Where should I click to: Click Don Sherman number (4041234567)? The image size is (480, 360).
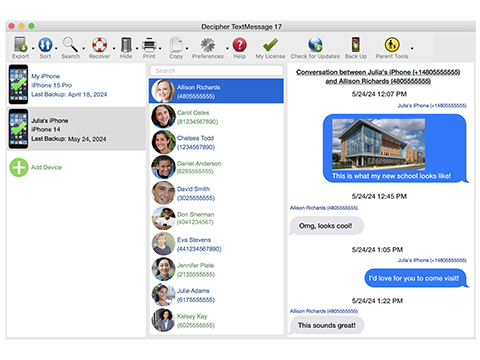(x=195, y=222)
